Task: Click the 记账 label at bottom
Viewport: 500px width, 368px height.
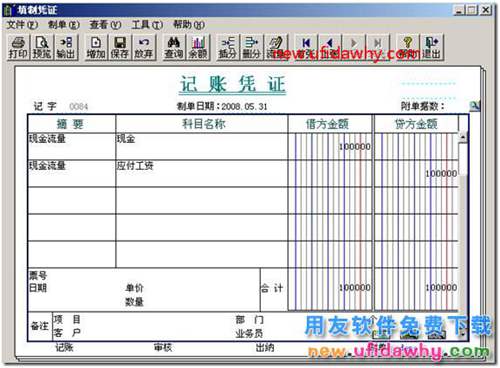Action: (x=64, y=348)
